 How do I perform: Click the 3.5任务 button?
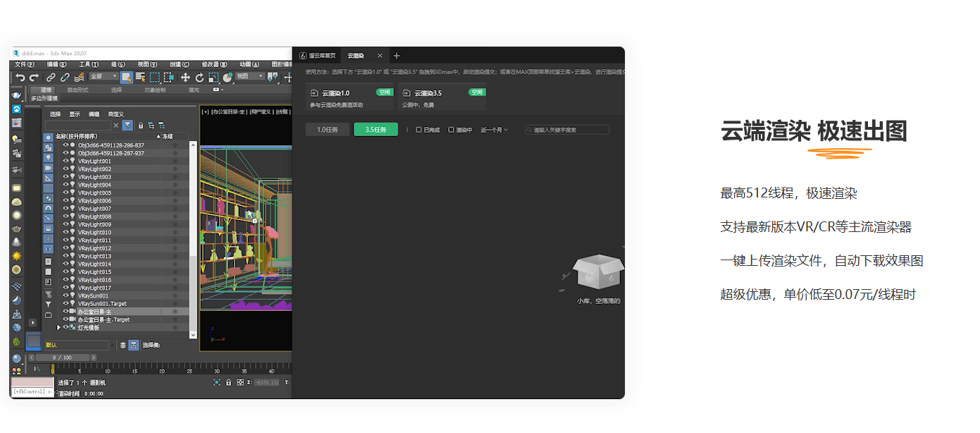pos(376,130)
